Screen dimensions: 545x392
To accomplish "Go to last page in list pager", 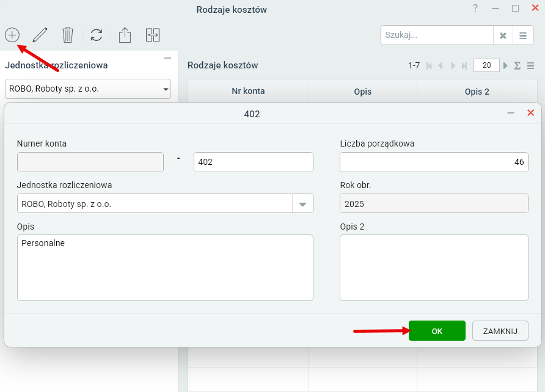I will (464, 65).
